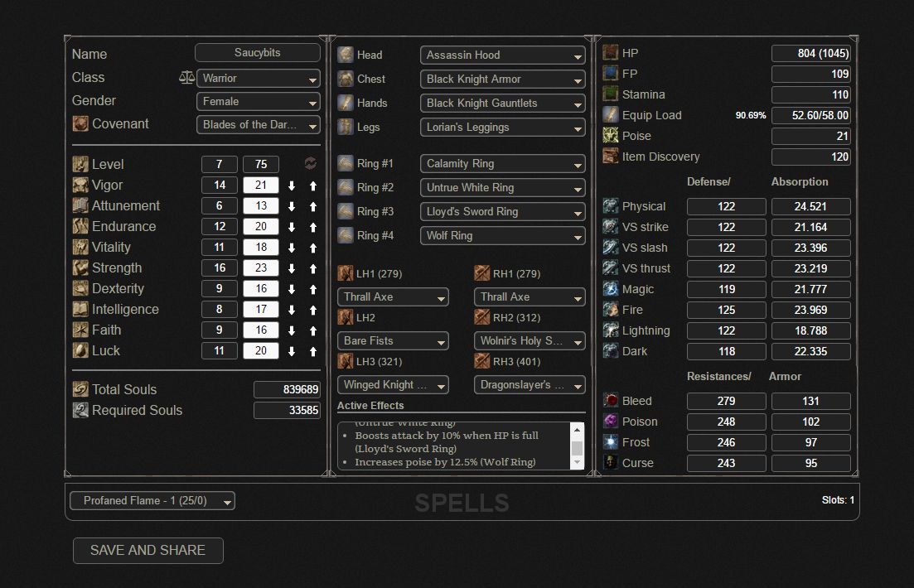
Task: Click the Equip Load percentage 90.69%
Action: click(x=751, y=115)
